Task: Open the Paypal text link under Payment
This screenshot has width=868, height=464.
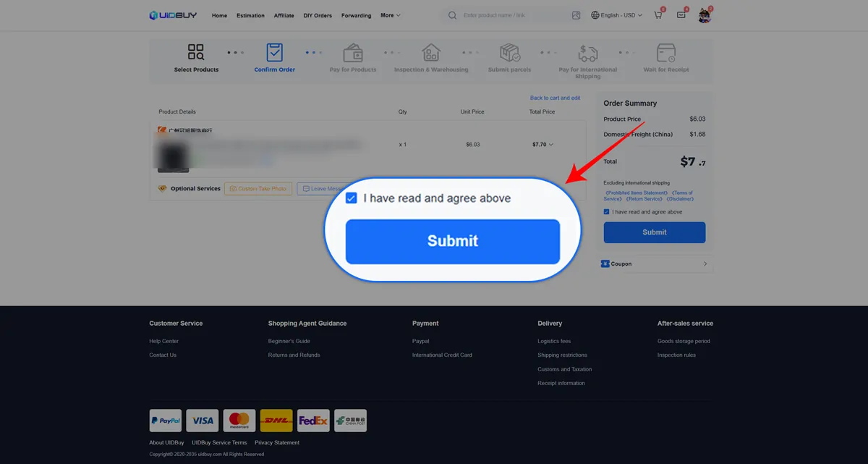Action: 421,341
